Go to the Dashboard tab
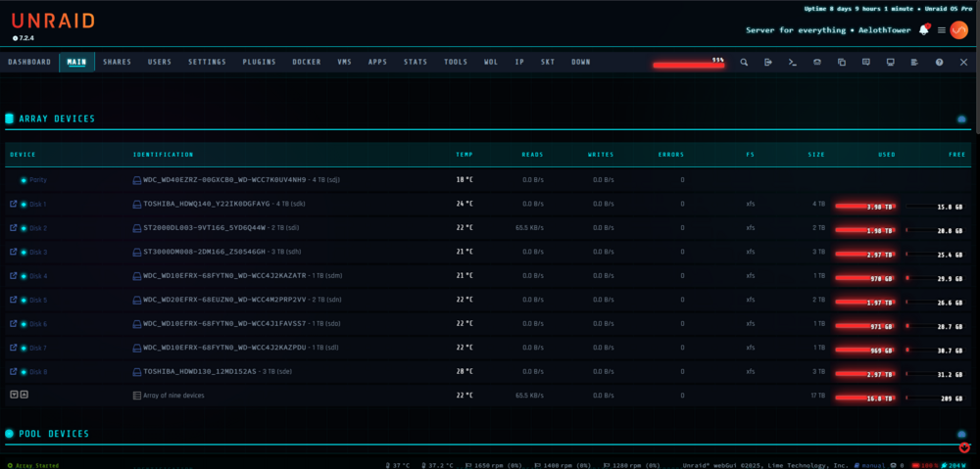 29,63
